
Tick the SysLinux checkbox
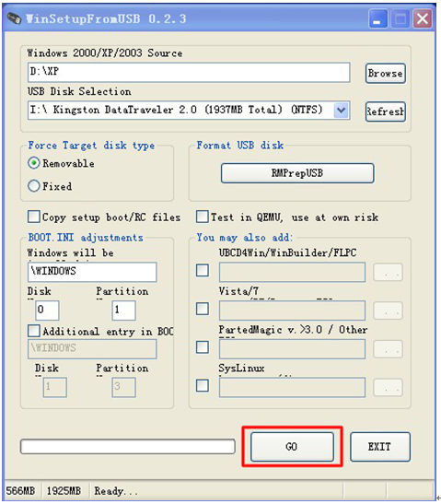(x=202, y=385)
